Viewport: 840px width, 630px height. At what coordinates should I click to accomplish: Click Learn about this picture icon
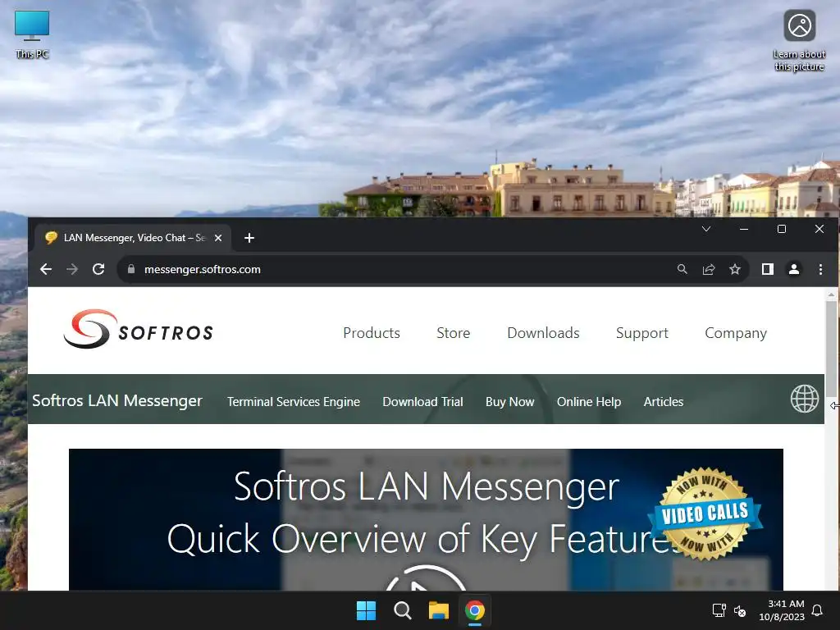coord(799,41)
